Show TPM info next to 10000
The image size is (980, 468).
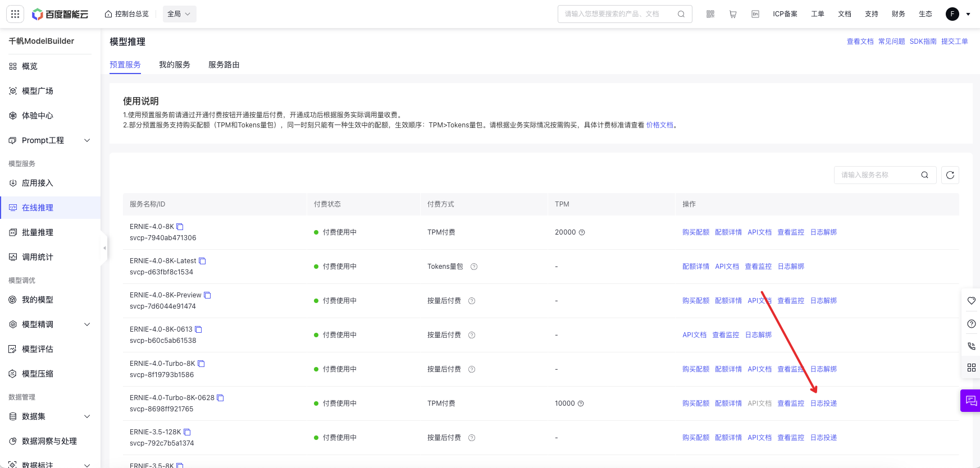point(581,403)
